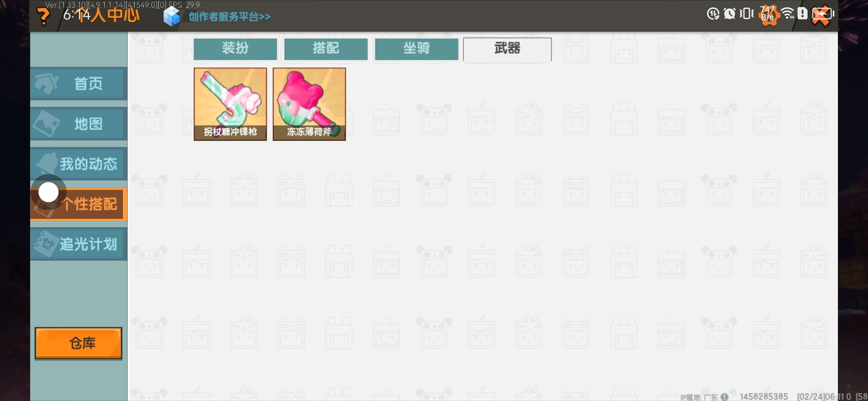Tap the orange question mark help icon
This screenshot has height=401, width=868.
[43, 17]
